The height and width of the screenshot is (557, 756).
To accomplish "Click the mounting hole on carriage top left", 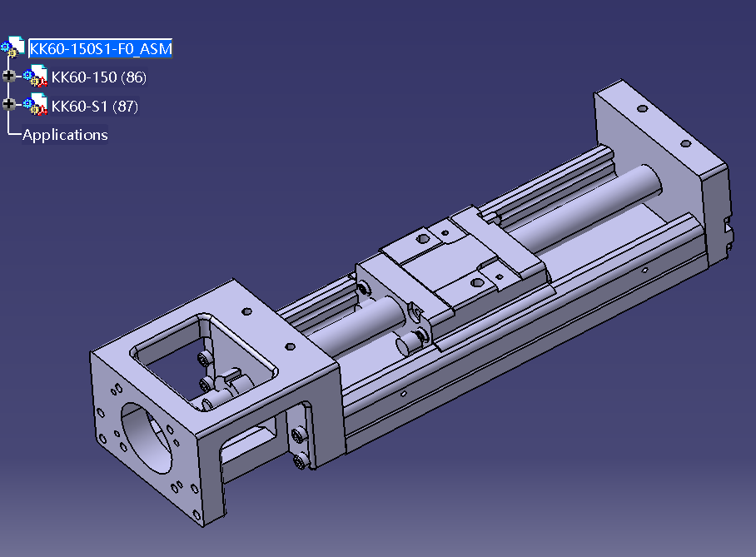I will tap(420, 238).
